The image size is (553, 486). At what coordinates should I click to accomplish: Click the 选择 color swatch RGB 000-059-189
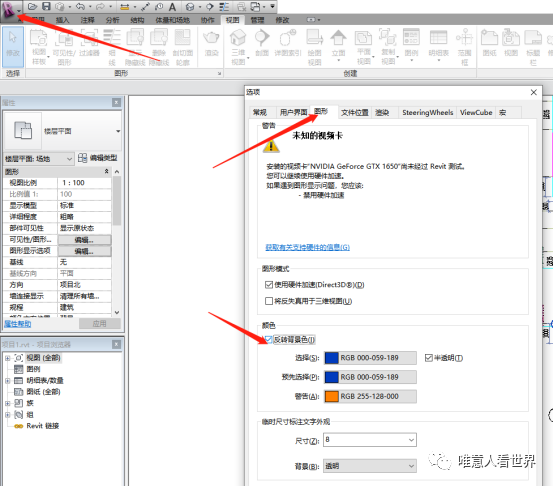click(x=332, y=358)
